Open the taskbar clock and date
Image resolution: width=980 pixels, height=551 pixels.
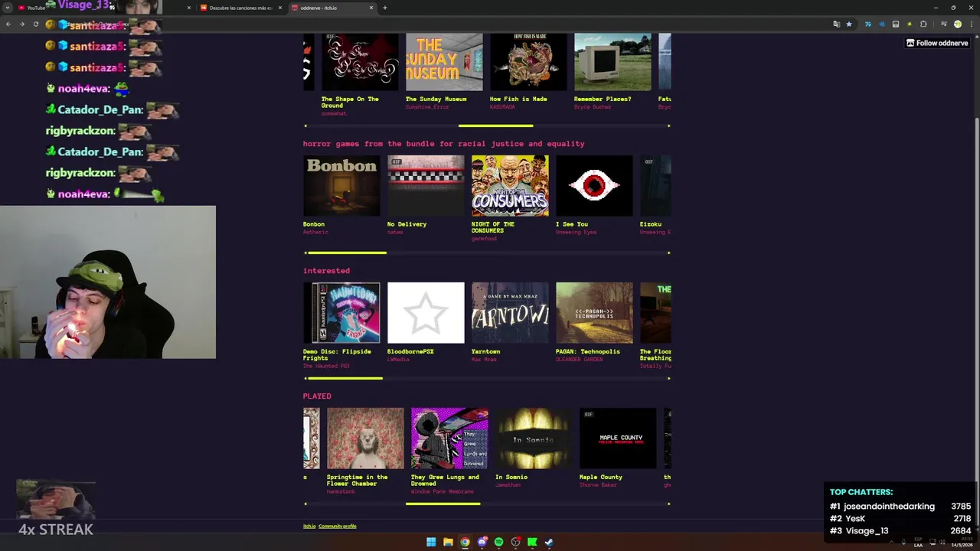(962, 542)
